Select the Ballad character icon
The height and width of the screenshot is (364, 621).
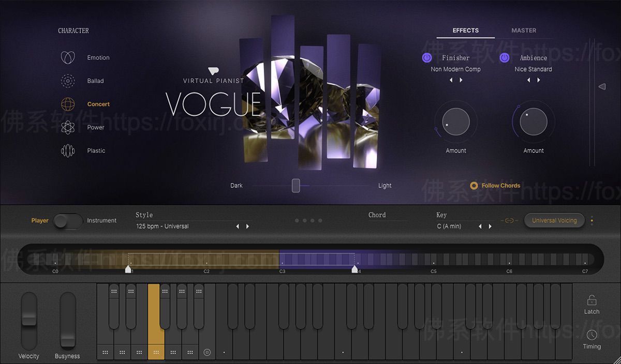point(68,81)
